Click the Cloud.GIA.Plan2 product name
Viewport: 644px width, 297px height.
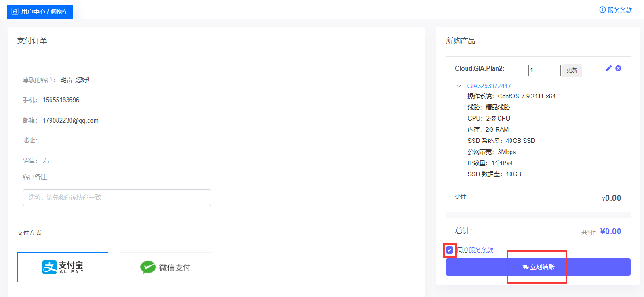tap(480, 69)
